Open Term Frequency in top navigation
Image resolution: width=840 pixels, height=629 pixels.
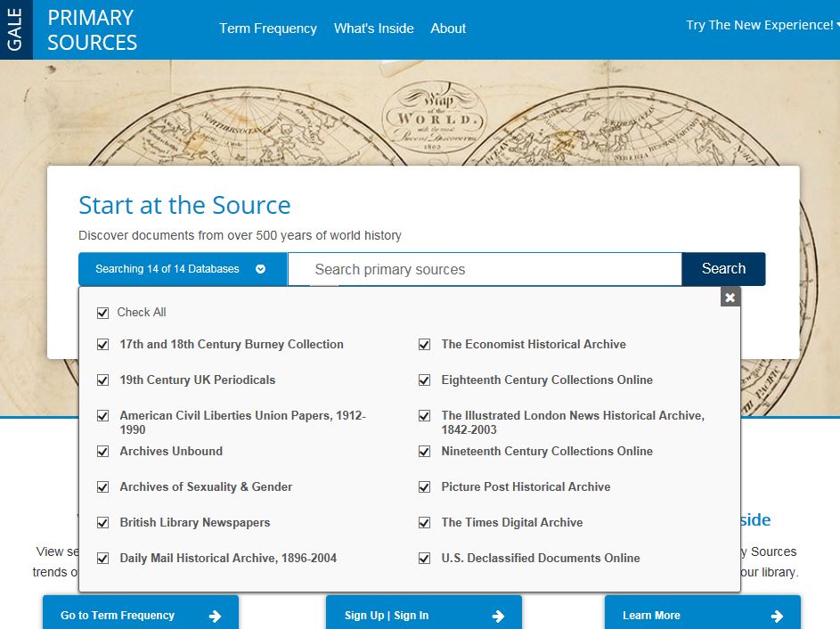coord(268,29)
